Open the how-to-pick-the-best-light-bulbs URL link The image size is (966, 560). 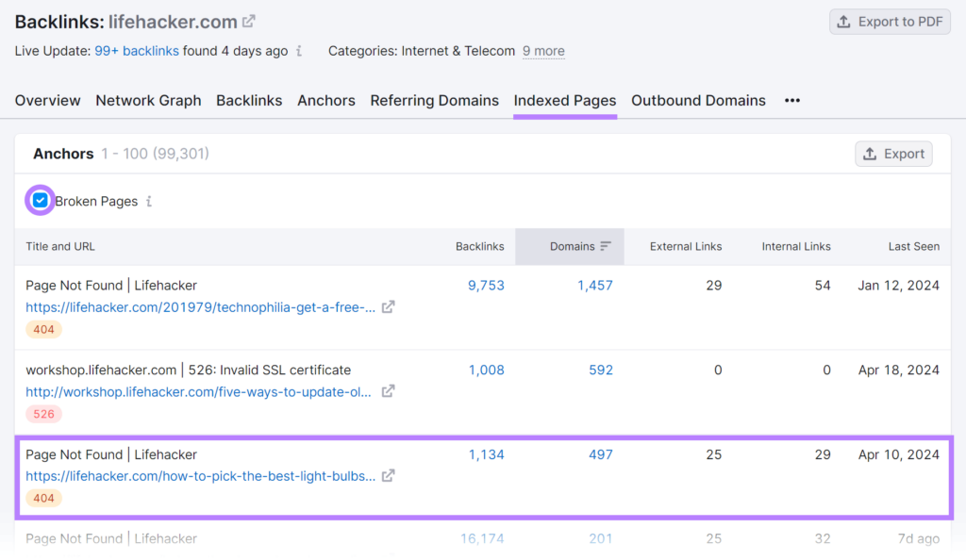pos(200,476)
